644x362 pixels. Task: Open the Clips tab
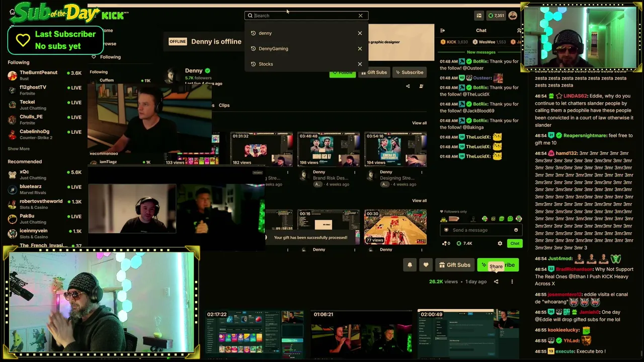224,106
